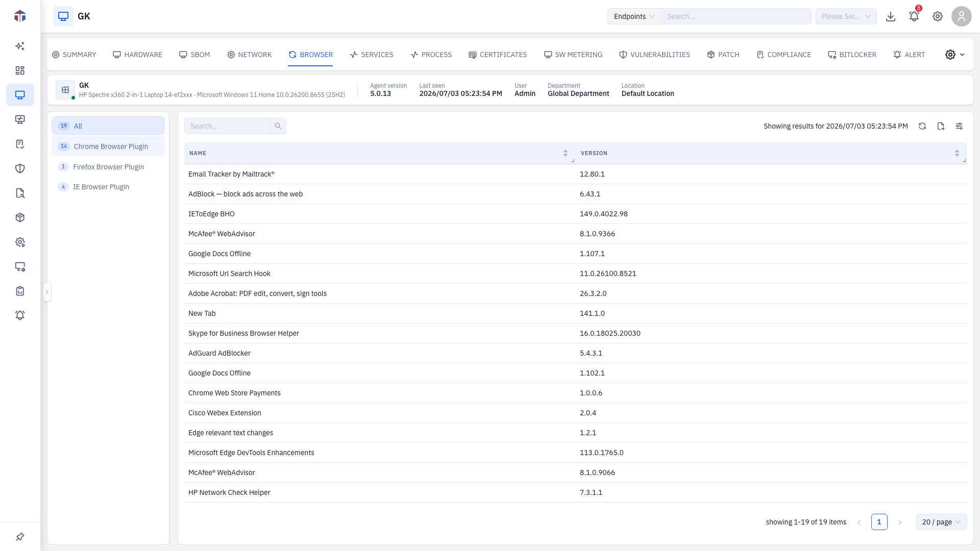Open the ALERT tab
The width and height of the screenshot is (980, 551).
click(909, 55)
